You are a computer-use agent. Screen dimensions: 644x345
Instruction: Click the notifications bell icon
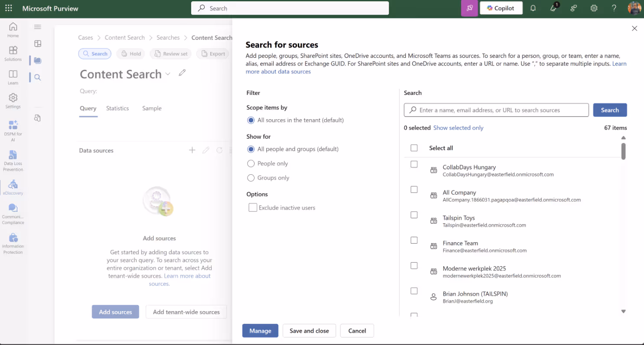point(533,8)
